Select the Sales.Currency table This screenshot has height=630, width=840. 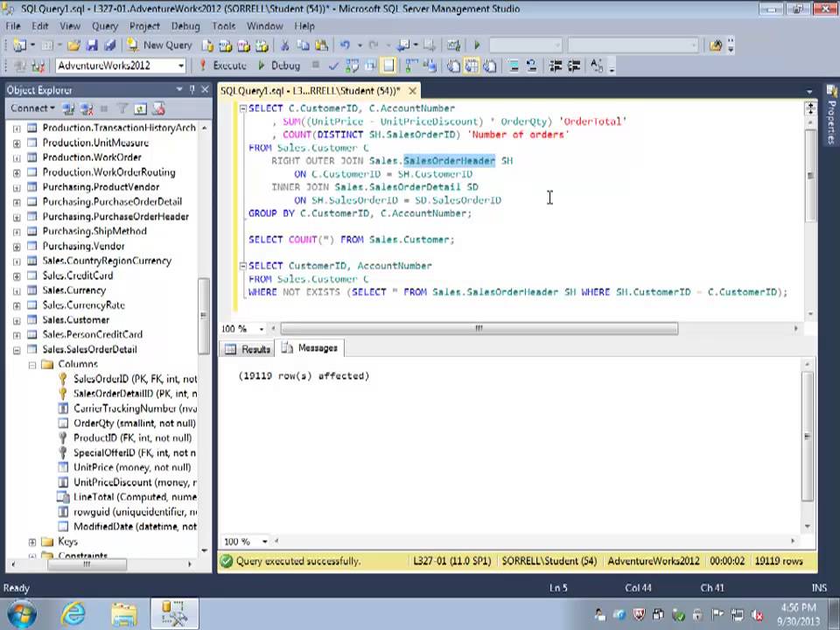pos(73,290)
